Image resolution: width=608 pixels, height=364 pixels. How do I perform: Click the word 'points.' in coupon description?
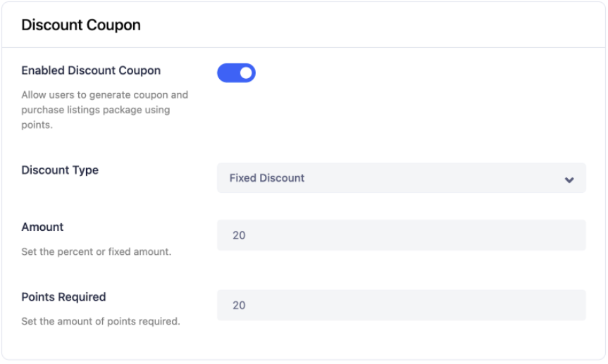(x=37, y=125)
